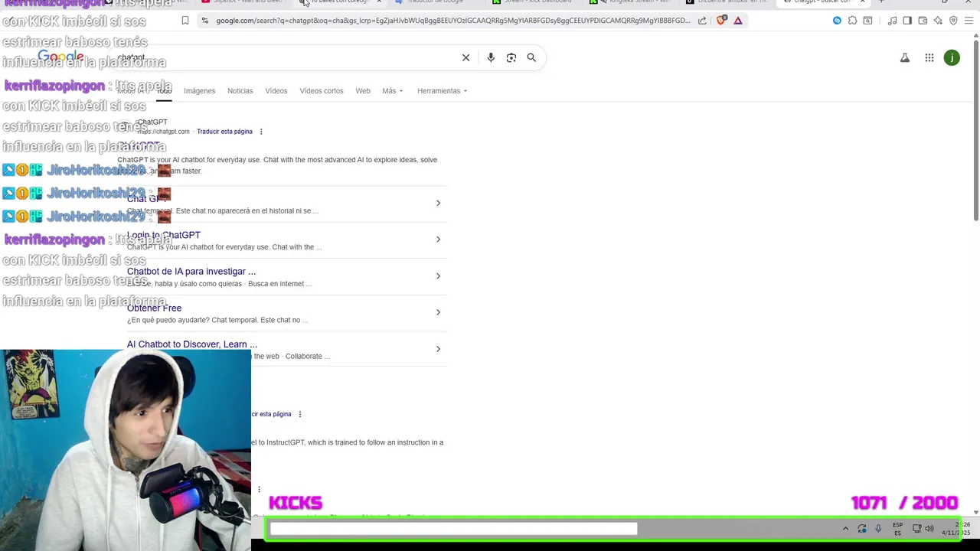Open Google Search Labs flask icon
This screenshot has width=980, height=551.
(905, 57)
